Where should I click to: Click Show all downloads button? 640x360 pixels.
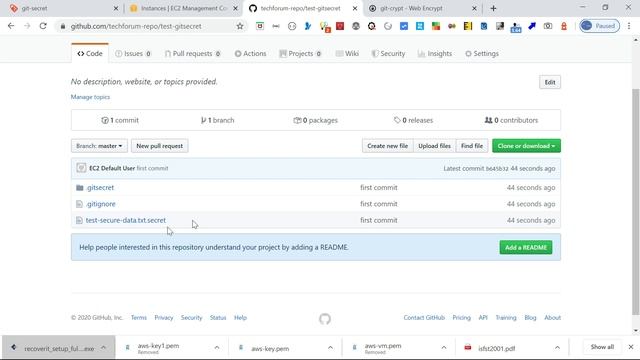point(602,347)
